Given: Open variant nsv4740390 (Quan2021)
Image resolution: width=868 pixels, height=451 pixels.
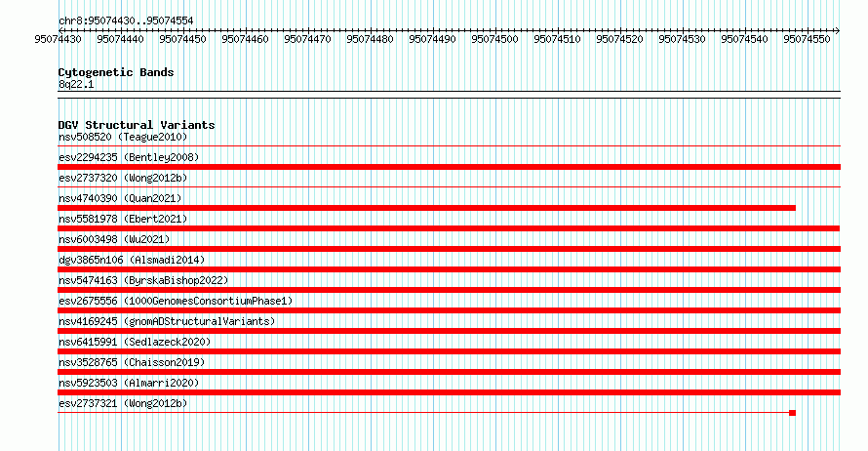Looking at the screenshot, I should tap(120, 198).
